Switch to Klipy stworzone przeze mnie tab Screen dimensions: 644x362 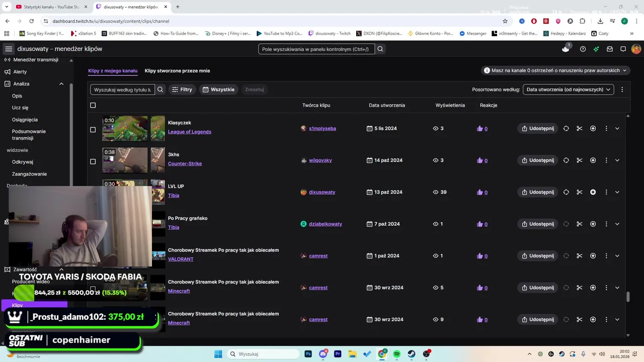pos(178,71)
